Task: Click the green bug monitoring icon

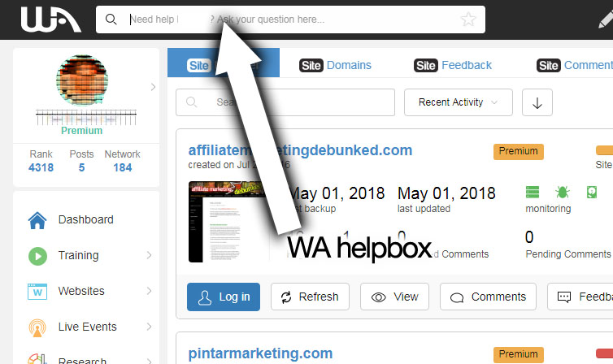Action: [562, 192]
